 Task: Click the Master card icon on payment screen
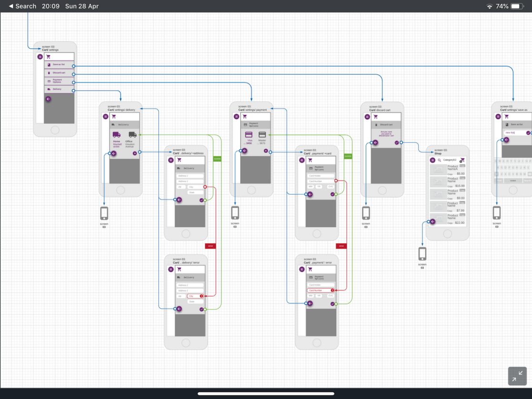coord(262,135)
